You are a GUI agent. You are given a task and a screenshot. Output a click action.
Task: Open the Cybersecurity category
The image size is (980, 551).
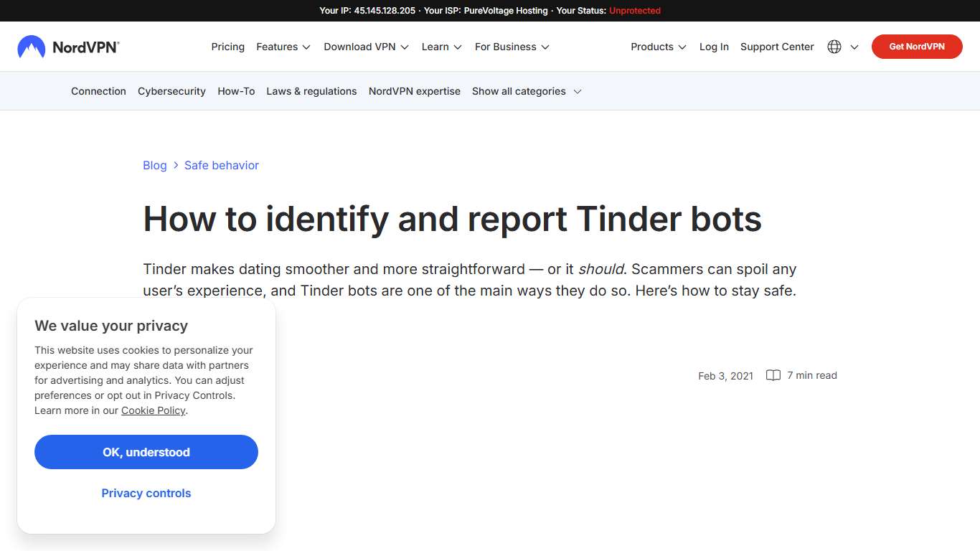[x=171, y=91]
